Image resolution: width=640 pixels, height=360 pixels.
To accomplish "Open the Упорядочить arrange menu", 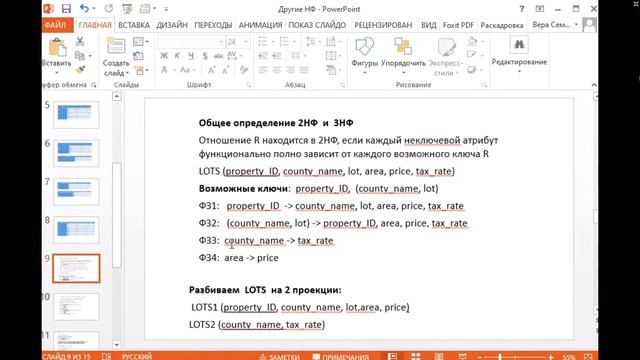I will click(403, 56).
